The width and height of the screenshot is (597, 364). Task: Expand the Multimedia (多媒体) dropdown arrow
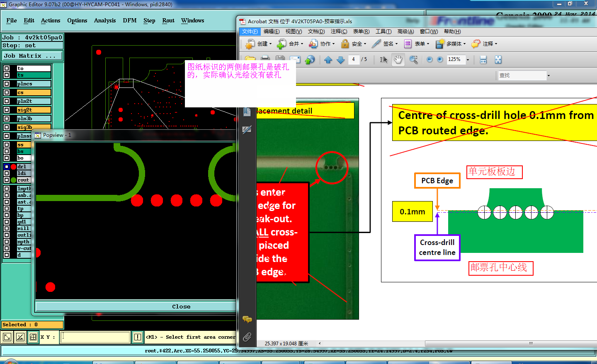coord(465,44)
